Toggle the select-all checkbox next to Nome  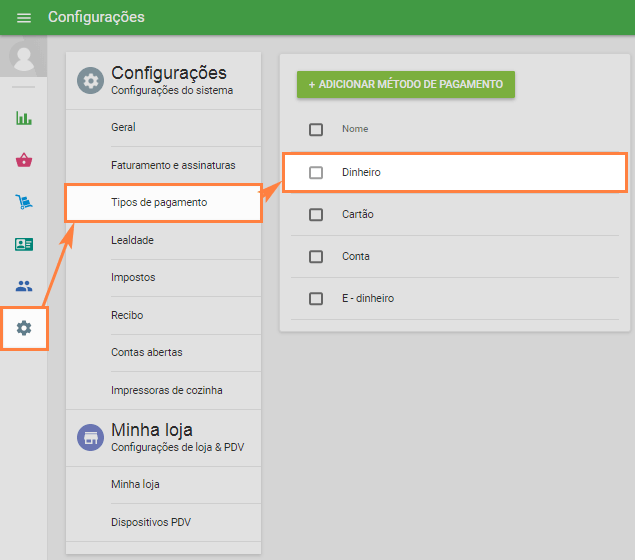(x=316, y=130)
